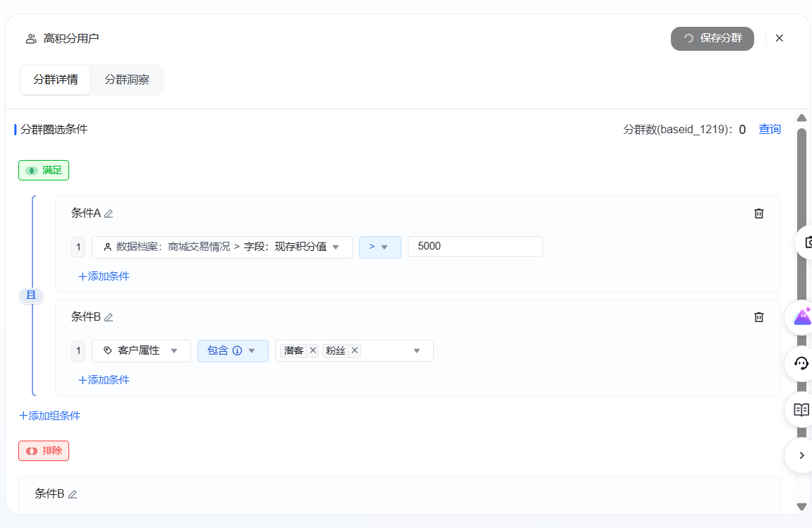Click the 5000 value input field
The image size is (812, 528).
coord(475,247)
